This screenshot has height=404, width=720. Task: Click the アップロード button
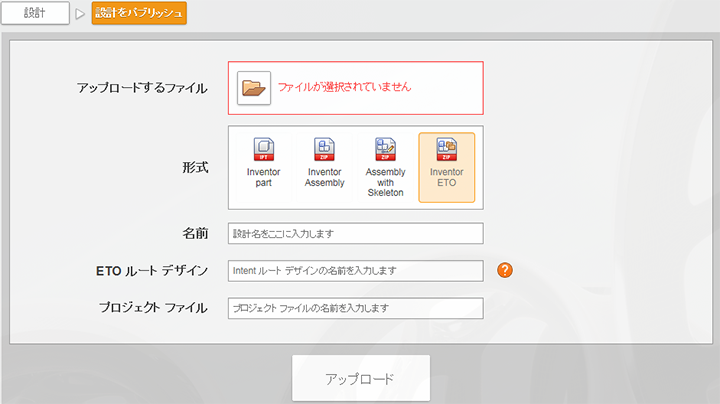pos(361,378)
